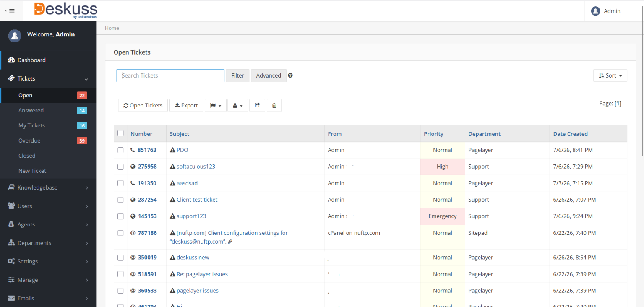Click the Knowledgebase book icon
644x307 pixels.
pyautogui.click(x=11, y=187)
